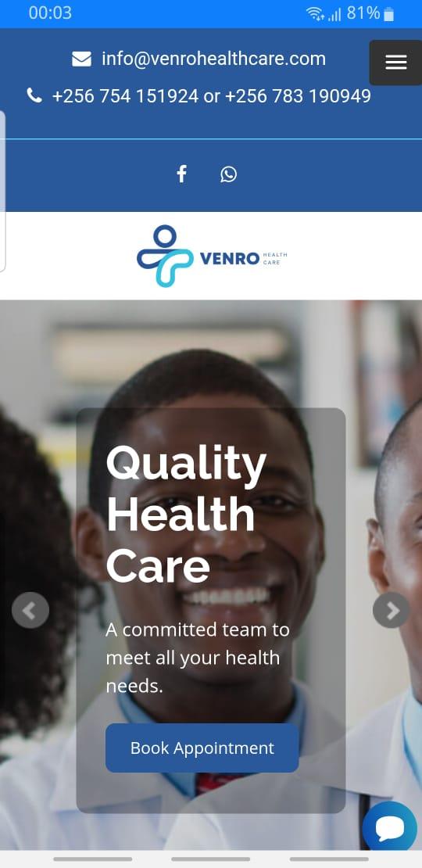The image size is (422, 868).
Task: Open info@venrohealthcare.com email link
Action: pyautogui.click(x=213, y=59)
